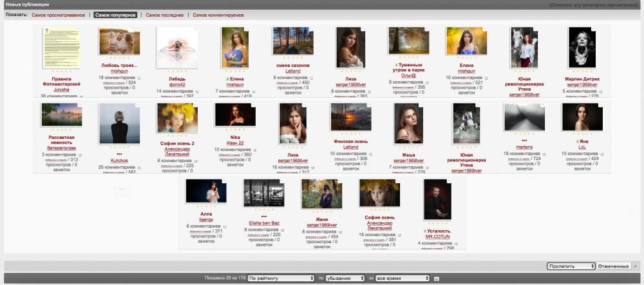644x285 pixels.
Task: Switch to Самое последнее tab
Action: tap(165, 15)
